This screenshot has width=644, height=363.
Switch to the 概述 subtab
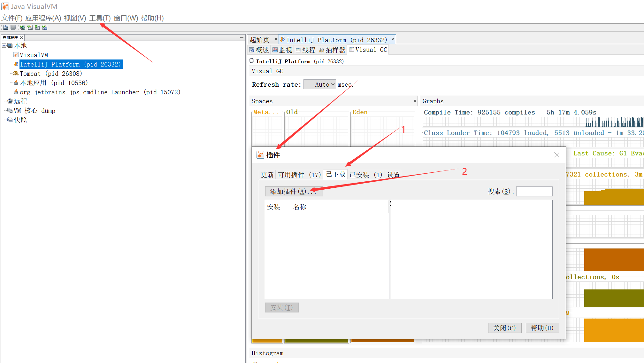tap(259, 50)
